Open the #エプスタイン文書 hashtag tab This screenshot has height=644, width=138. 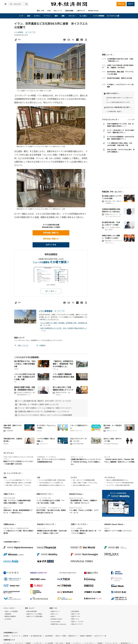coord(113,16)
